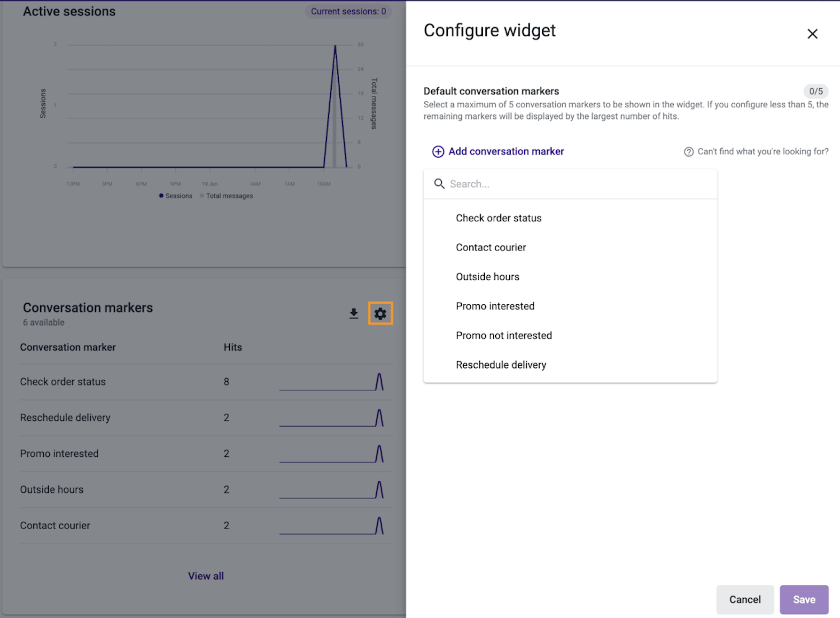Type in the marker Search field
The height and width of the screenshot is (618, 840).
tap(578, 184)
